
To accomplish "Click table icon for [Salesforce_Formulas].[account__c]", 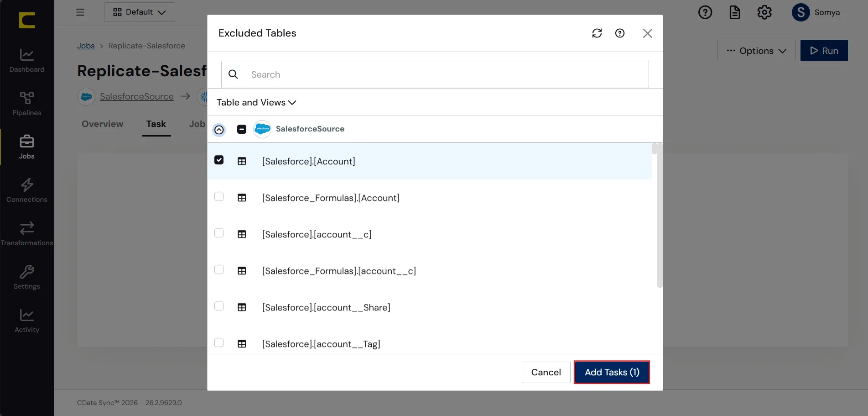I will pos(242,271).
